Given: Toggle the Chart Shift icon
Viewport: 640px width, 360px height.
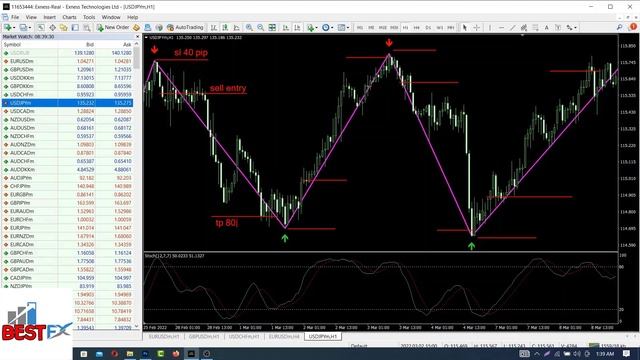Looking at the screenshot, I should 297,27.
